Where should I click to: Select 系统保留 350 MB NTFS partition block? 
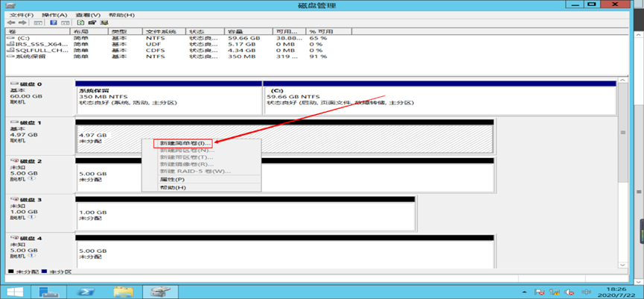coord(168,98)
